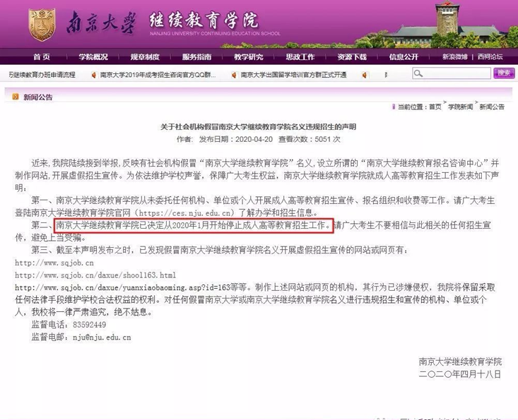Click the search magnifier icon in search box
Image resolution: width=518 pixels, height=420 pixels.
coord(418,73)
